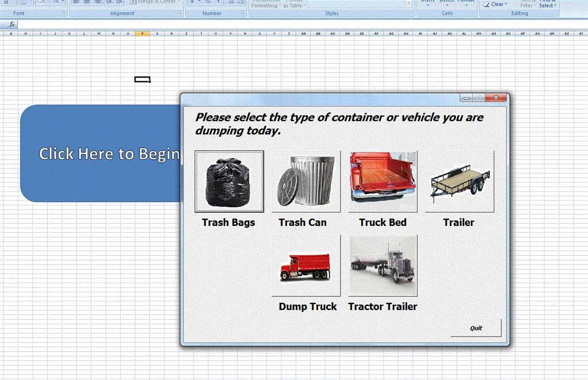Select the Trailer image option
Screen dimensions: 588x380
click(x=459, y=182)
